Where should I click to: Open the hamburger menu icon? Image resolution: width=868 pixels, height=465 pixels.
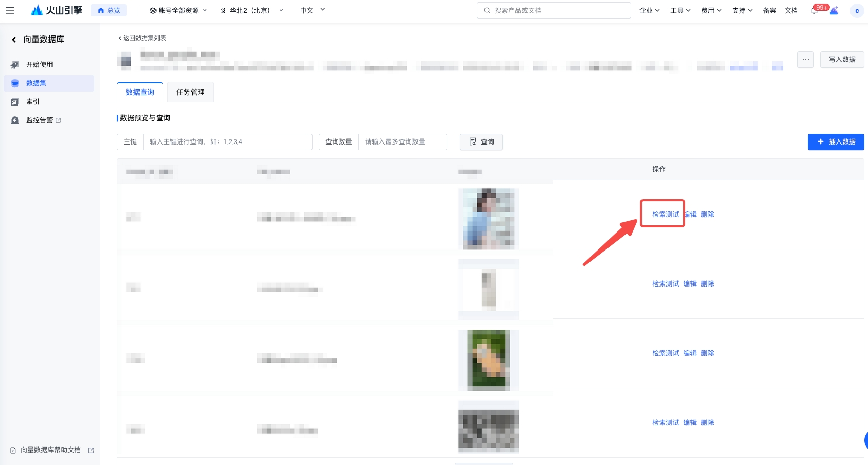10,10
